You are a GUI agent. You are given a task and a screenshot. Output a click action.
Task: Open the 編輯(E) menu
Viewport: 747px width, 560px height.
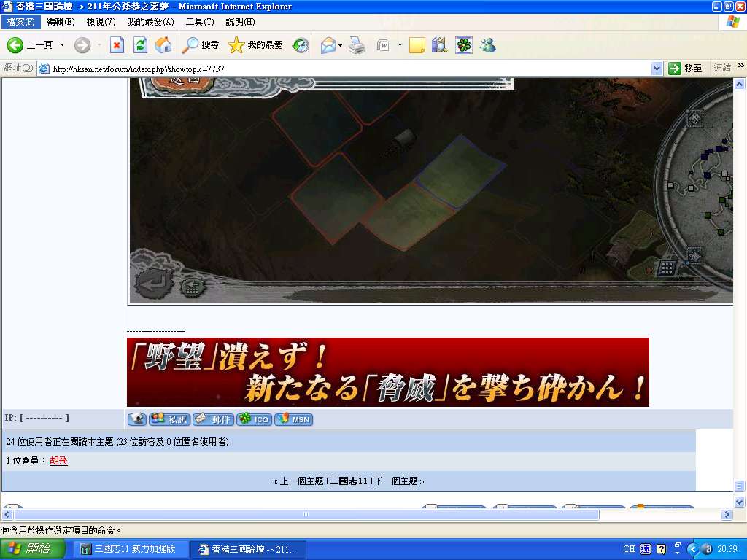(x=61, y=22)
